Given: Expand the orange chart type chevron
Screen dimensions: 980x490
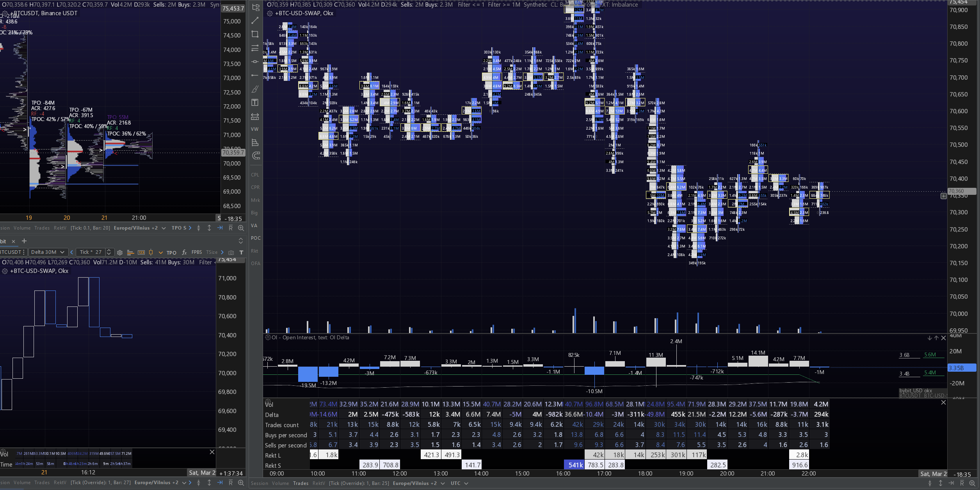Looking at the screenshot, I should coord(160,252).
